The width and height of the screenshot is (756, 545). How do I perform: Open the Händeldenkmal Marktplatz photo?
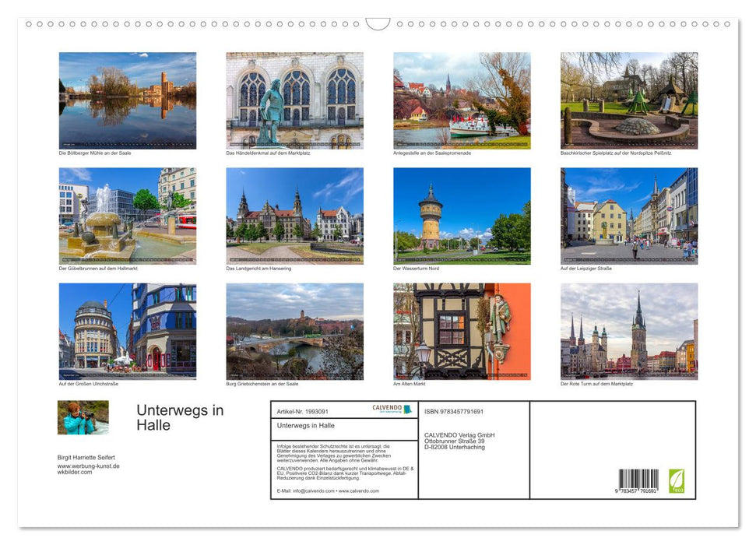coord(294,100)
